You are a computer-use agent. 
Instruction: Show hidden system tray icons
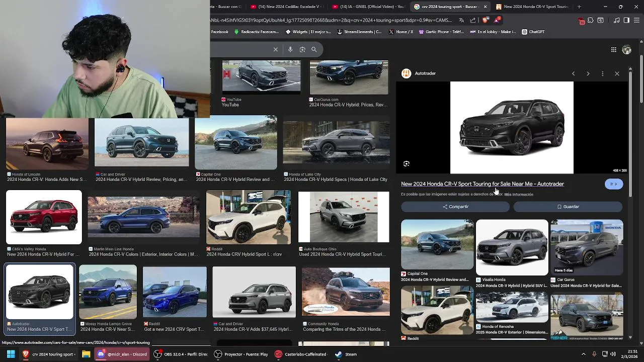584,354
